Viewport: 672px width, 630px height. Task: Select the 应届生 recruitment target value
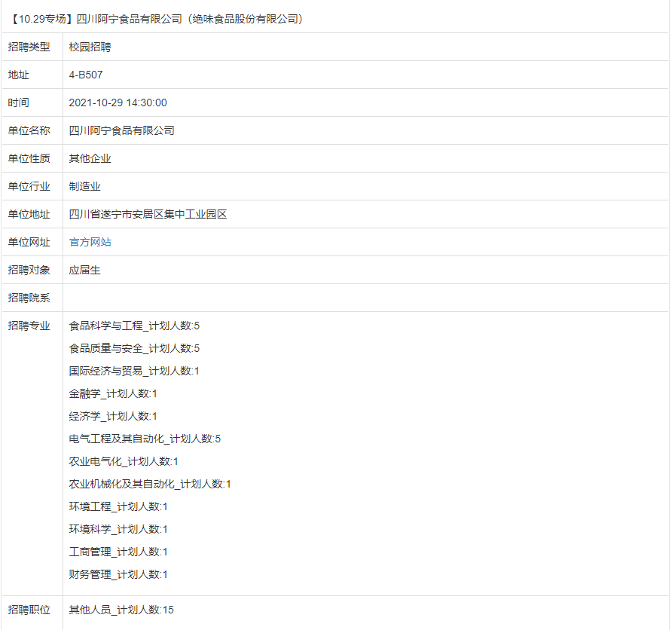[85, 270]
